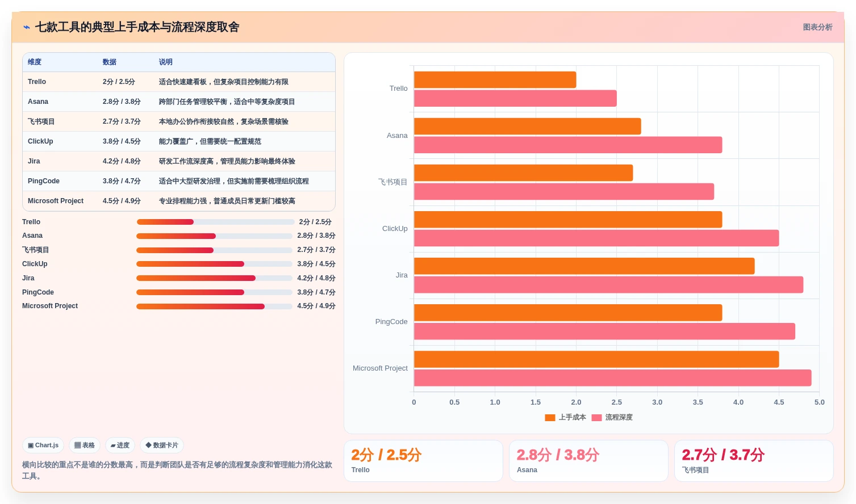Select the Chart.js tag chip
Image resolution: width=856 pixels, height=504 pixels.
click(x=43, y=446)
